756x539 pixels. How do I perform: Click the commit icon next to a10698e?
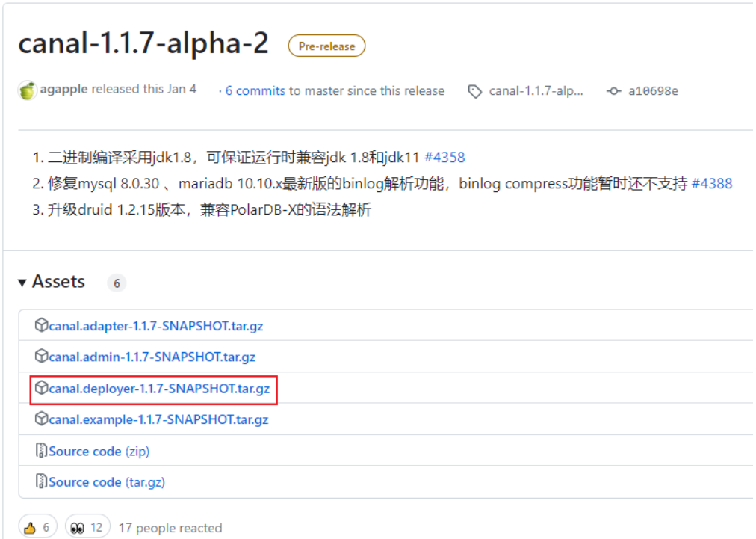[x=613, y=90]
